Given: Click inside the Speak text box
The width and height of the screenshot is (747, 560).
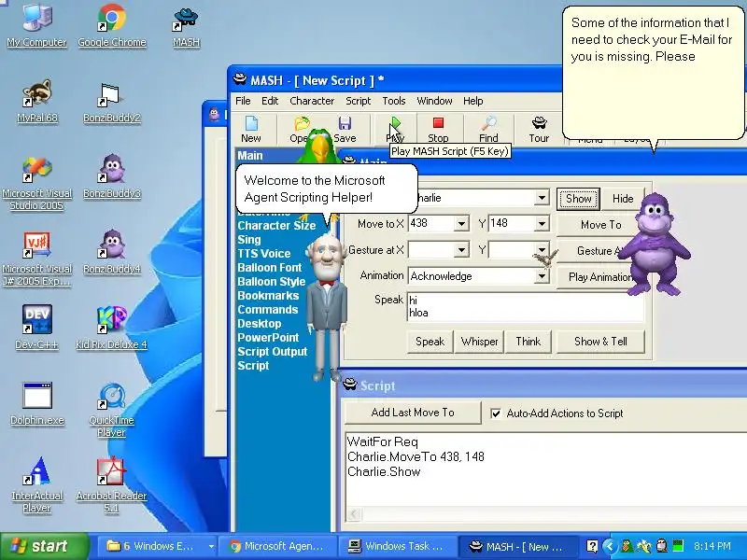Looking at the screenshot, I should (x=525, y=307).
